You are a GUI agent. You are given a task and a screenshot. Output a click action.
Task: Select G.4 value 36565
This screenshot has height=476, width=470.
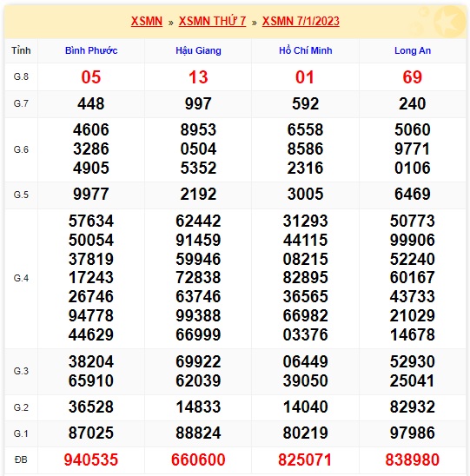click(x=306, y=296)
